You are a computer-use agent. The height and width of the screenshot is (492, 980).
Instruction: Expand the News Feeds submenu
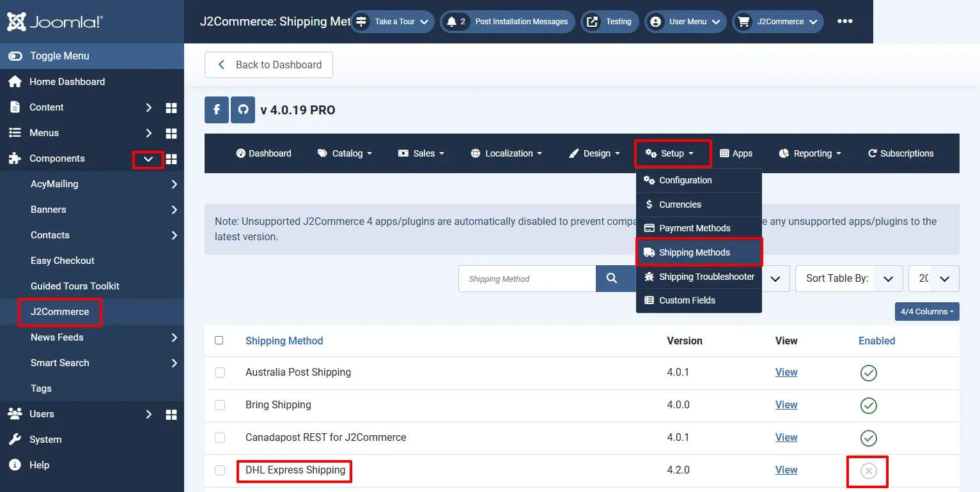pyautogui.click(x=174, y=338)
